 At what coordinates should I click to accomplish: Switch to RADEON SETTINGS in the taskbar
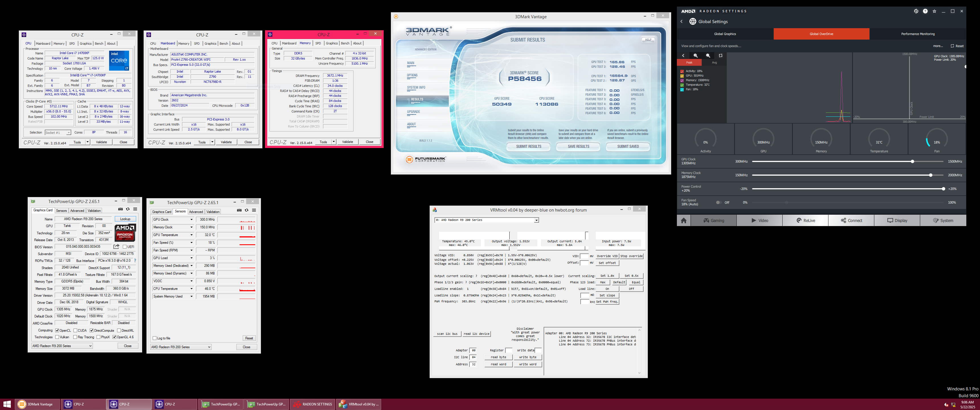point(313,404)
